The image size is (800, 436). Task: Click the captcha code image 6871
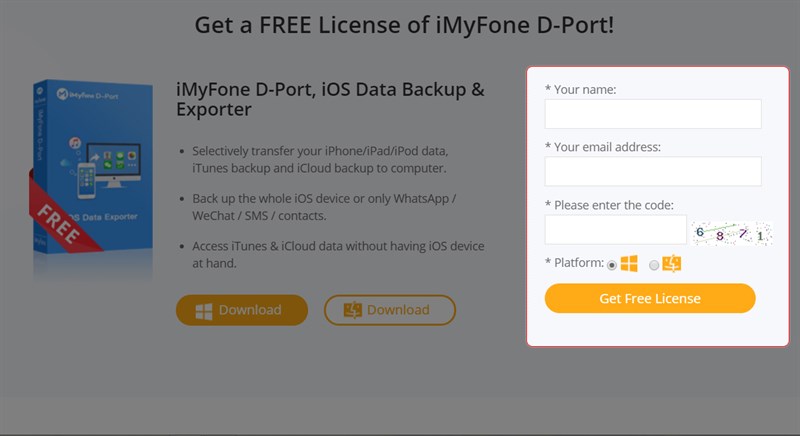point(732,234)
